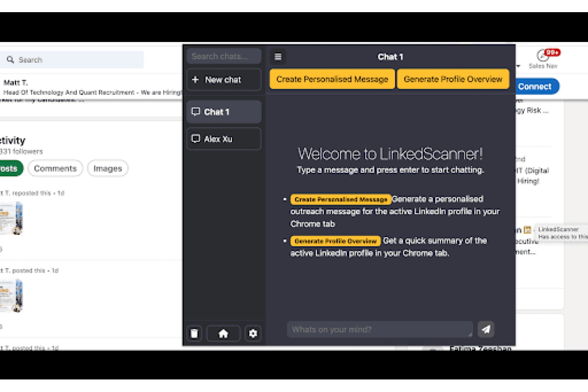Screen dimensions: 588x392
Task: Open Sales Nav compass icon
Action: point(543,56)
